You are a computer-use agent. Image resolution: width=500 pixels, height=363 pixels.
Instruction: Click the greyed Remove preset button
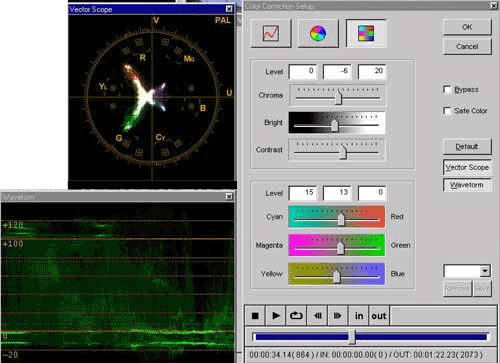(458, 289)
